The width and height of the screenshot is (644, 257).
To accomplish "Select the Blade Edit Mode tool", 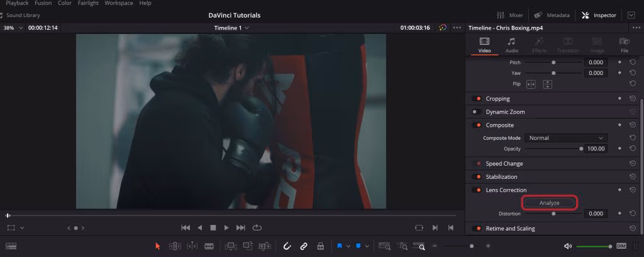I will (209, 246).
